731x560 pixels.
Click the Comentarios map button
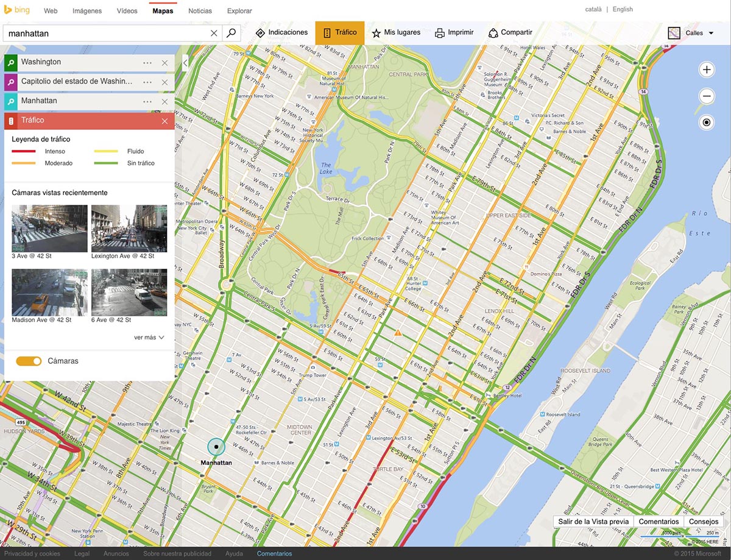pyautogui.click(x=659, y=522)
